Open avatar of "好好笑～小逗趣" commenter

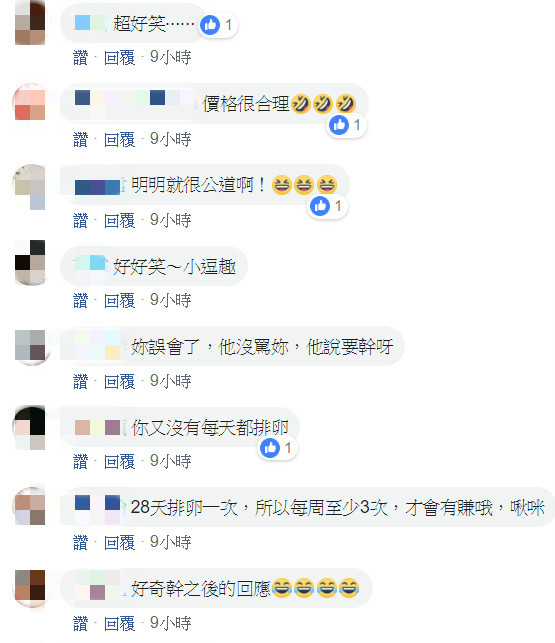click(30, 263)
